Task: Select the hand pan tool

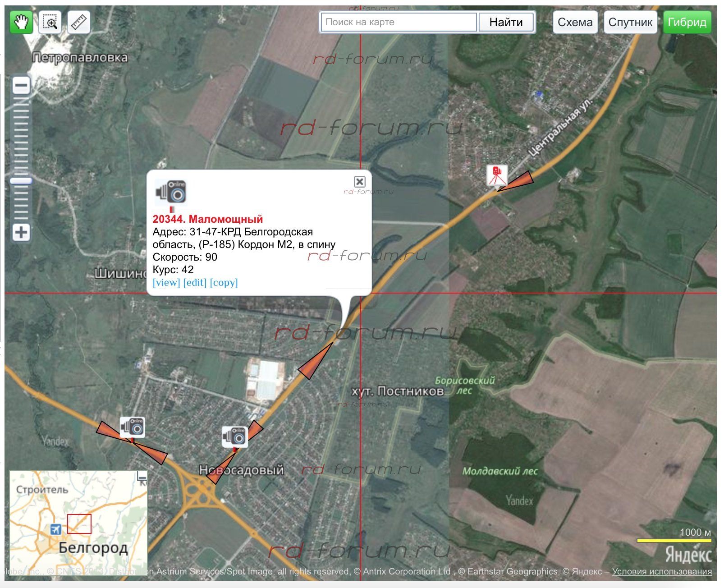Action: [x=21, y=22]
